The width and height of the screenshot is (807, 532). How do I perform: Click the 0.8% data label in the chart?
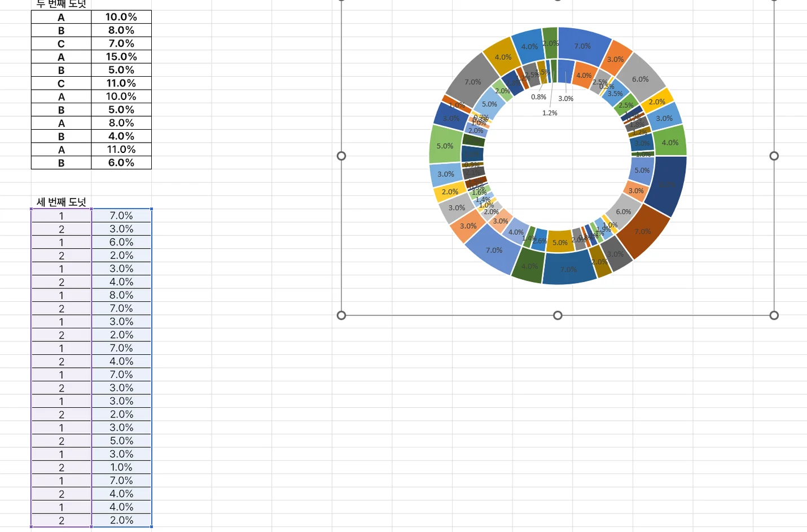click(539, 97)
